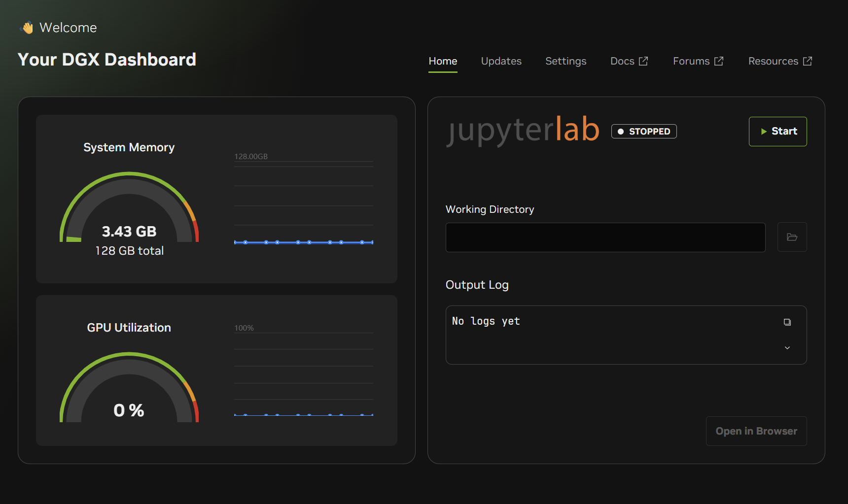Click the "128.00GB" chart axis label

click(251, 157)
